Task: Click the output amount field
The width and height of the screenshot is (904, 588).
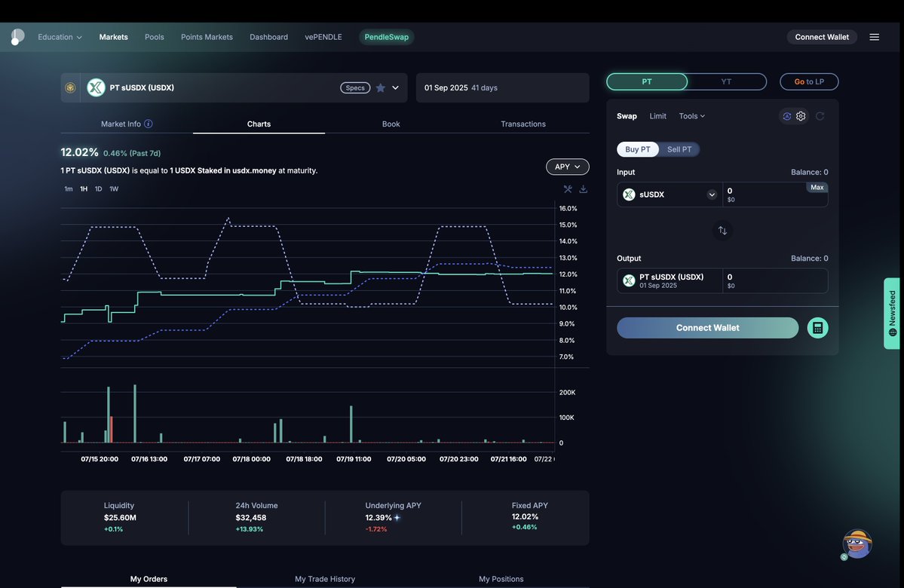Action: click(775, 280)
